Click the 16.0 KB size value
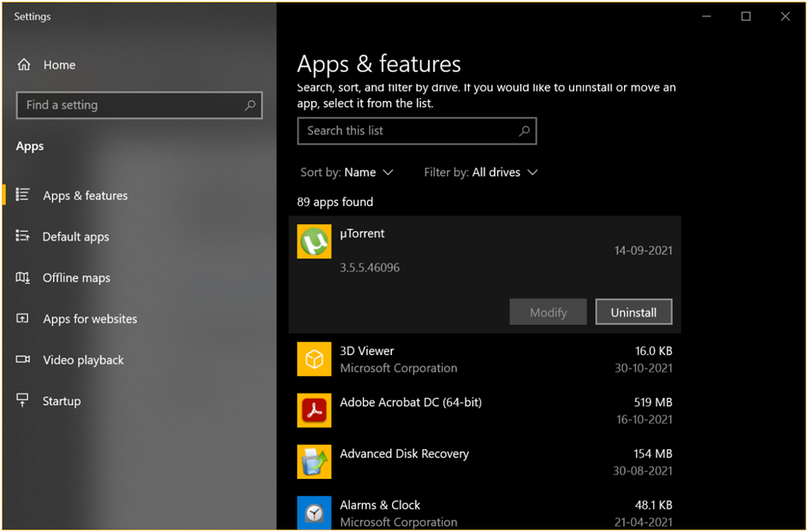This screenshot has height=532, width=808. (653, 351)
